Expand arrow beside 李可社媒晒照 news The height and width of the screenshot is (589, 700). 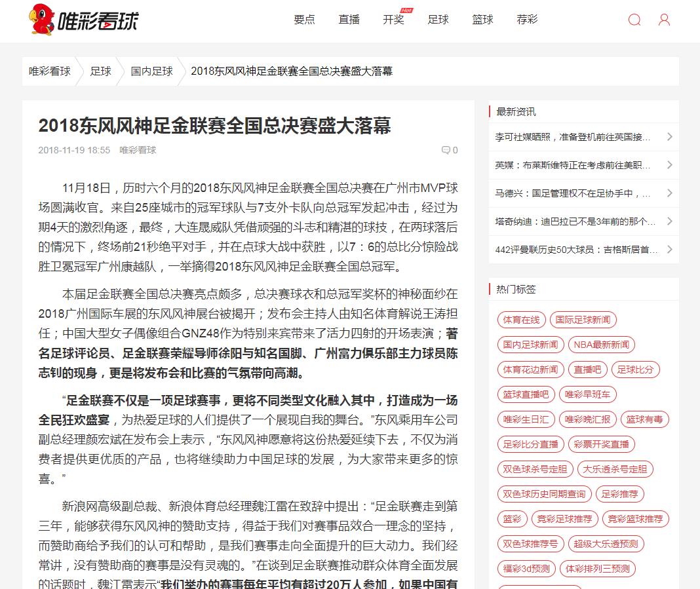point(670,137)
